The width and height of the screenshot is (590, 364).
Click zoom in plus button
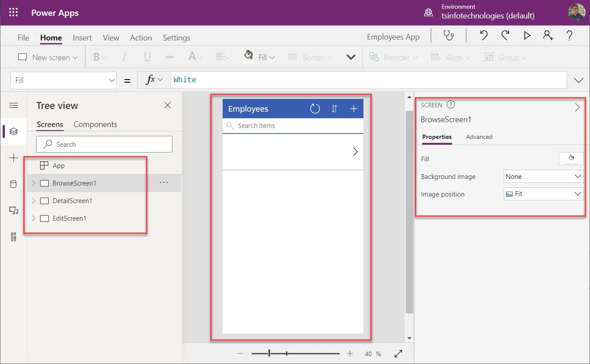[x=350, y=353]
